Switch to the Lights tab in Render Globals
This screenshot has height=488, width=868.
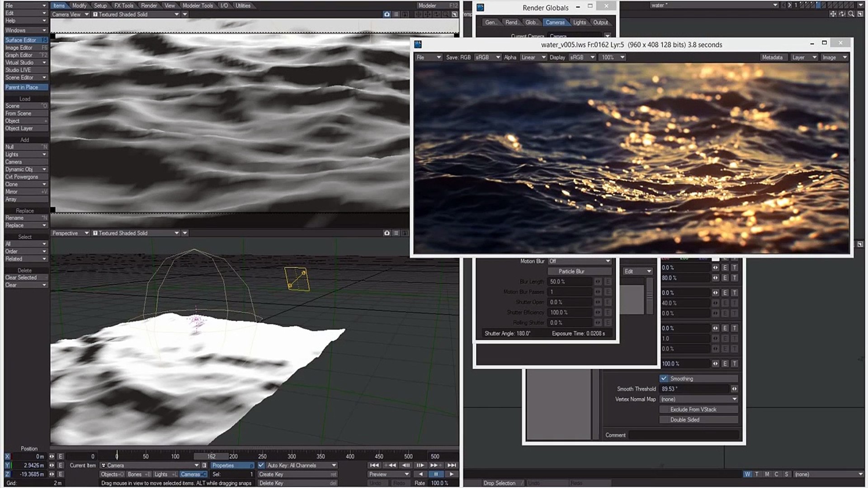tap(579, 23)
